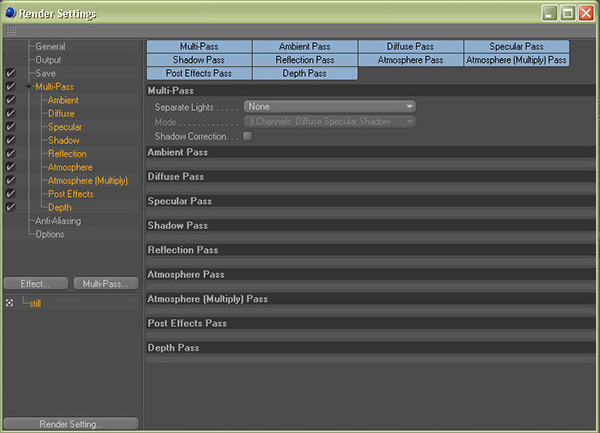Click the Render Settings title bar app icon
Screen dimensions: 600x433
point(10,12)
